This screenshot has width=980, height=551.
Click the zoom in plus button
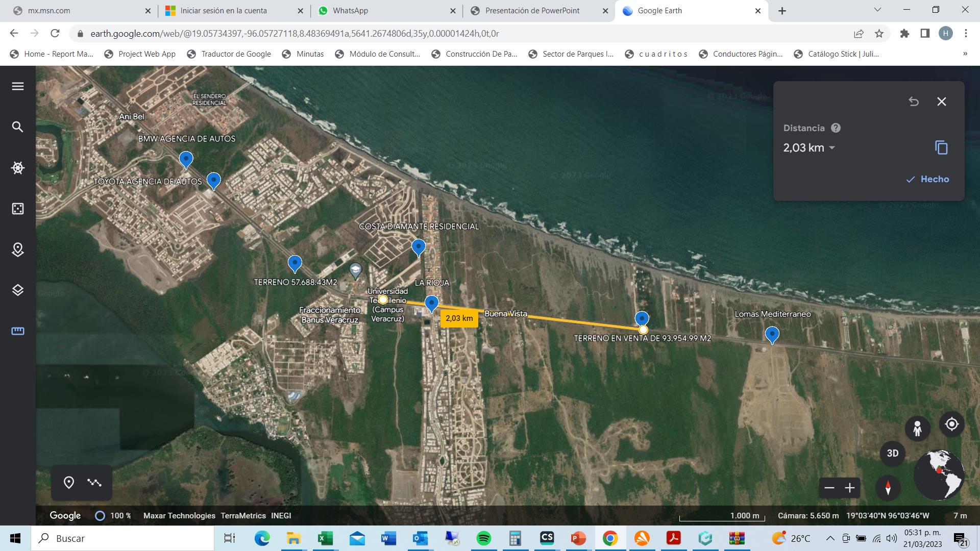click(850, 488)
